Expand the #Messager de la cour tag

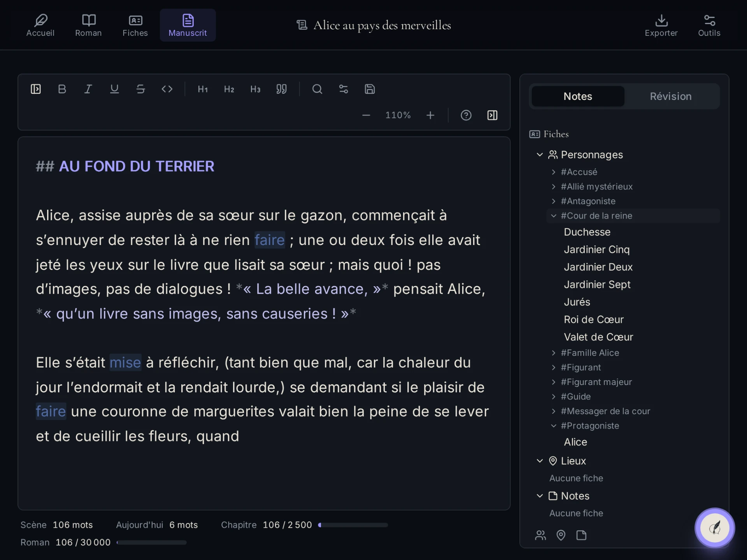(554, 411)
